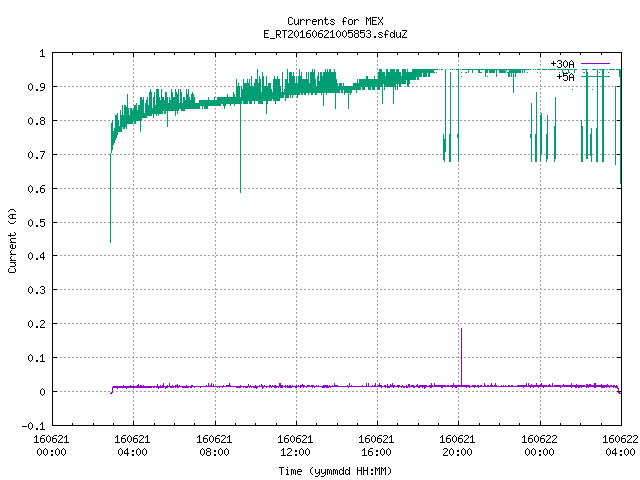Click the y-axis tick value 0.2
Image resolution: width=640 pixels, height=480 pixels.
36,324
